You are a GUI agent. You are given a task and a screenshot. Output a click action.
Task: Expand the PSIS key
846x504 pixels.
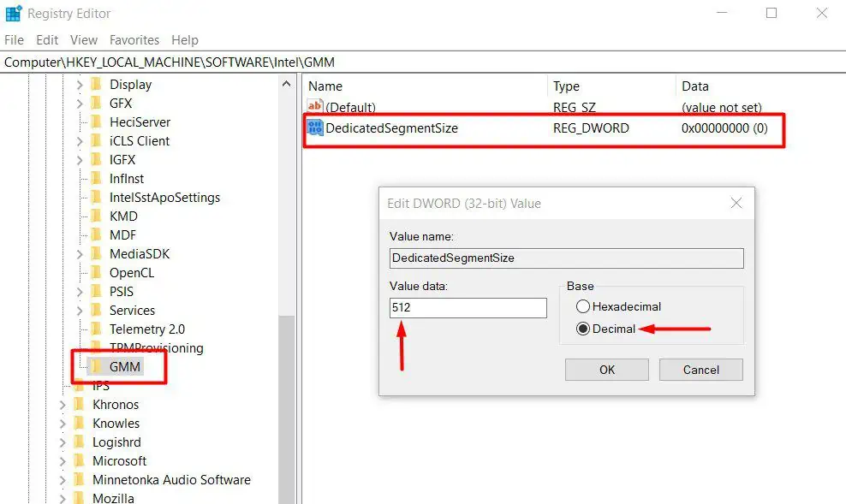point(80,292)
